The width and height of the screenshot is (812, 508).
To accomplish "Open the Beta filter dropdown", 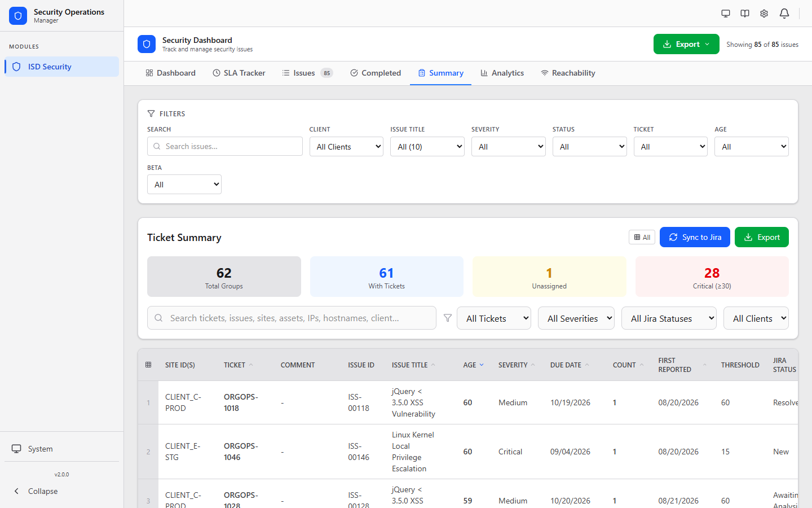I will [184, 185].
